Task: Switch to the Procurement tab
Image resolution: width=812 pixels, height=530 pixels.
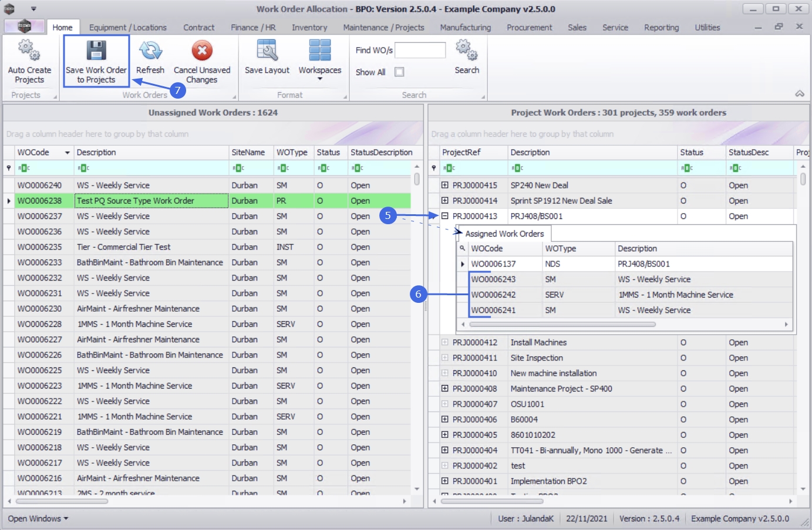Action: pyautogui.click(x=529, y=28)
